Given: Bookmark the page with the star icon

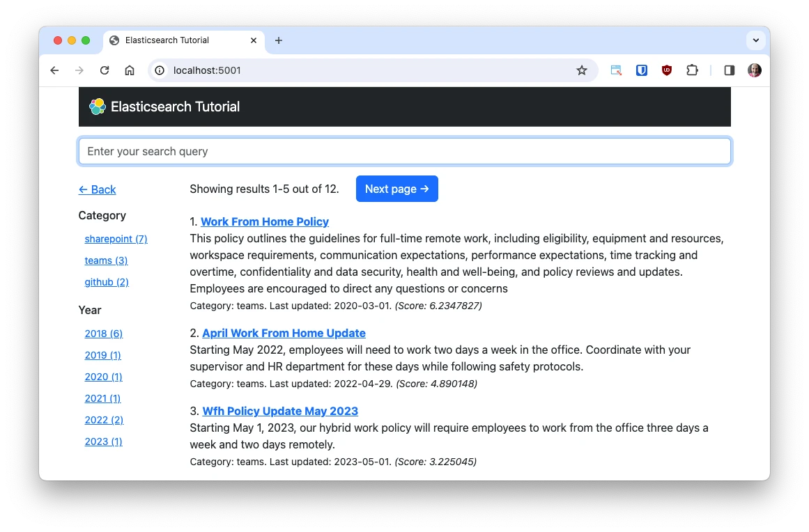Looking at the screenshot, I should click(x=582, y=70).
